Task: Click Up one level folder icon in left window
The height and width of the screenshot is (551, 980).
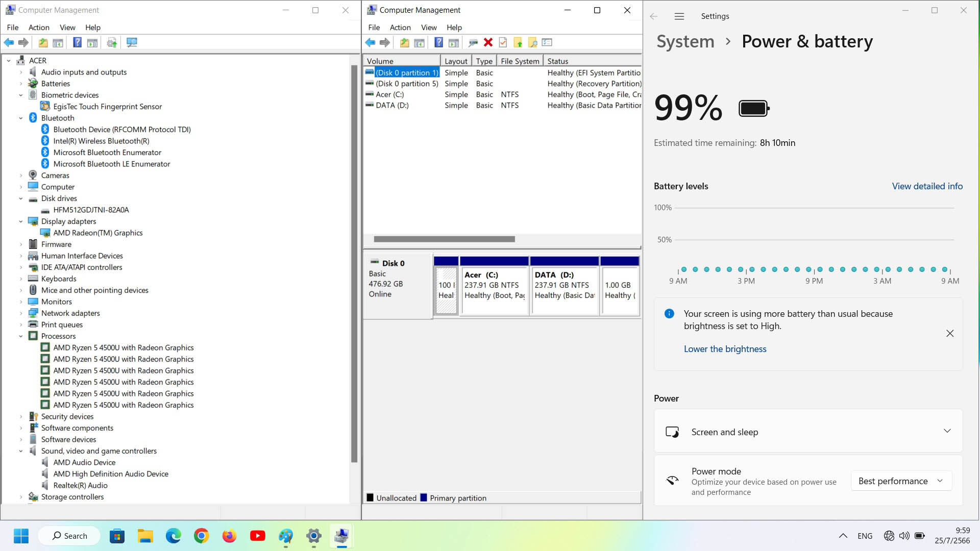Action: [x=43, y=43]
